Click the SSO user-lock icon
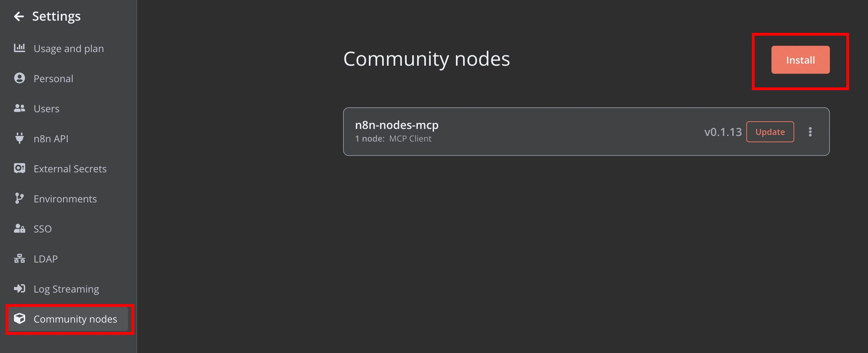The height and width of the screenshot is (353, 868). [20, 228]
